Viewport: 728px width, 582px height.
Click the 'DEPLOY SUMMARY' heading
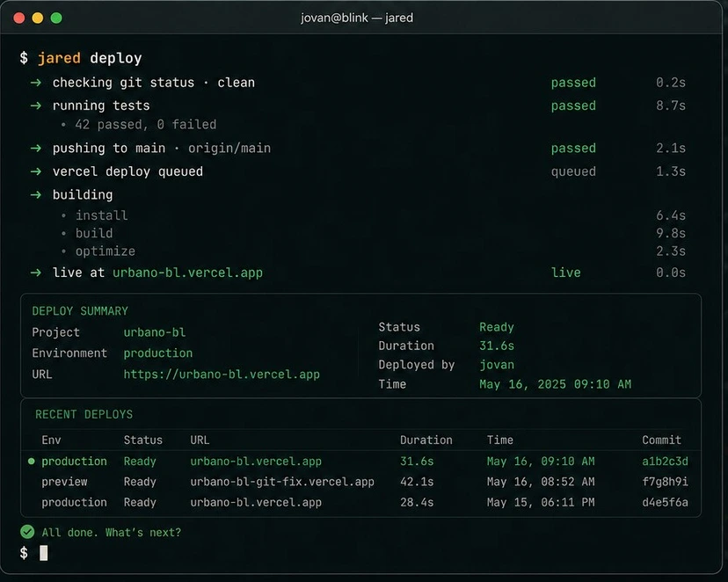coord(80,311)
